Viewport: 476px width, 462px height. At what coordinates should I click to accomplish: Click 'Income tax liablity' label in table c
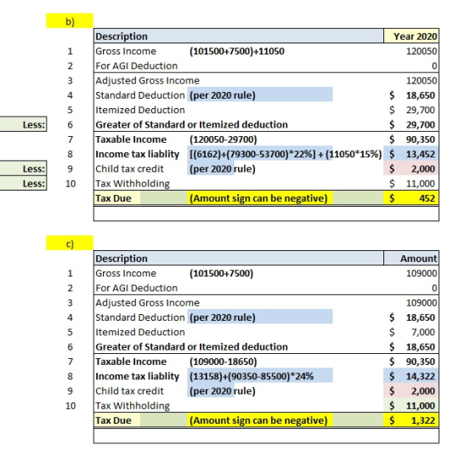pos(137,376)
